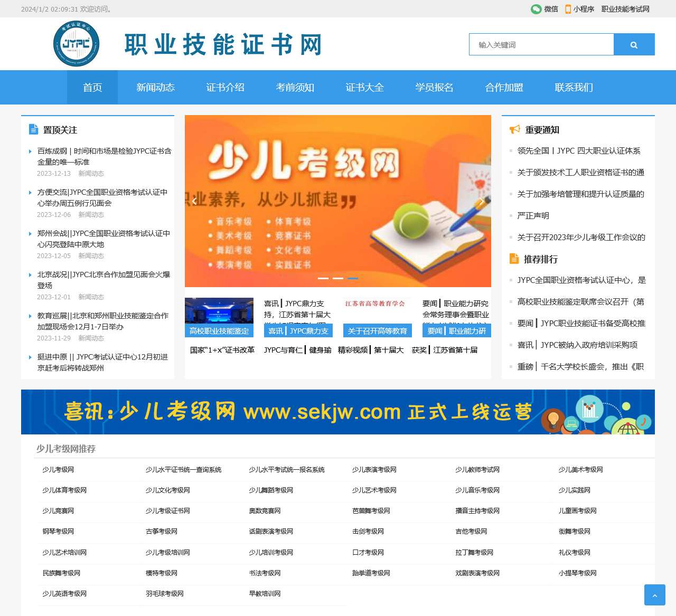Image resolution: width=676 pixels, height=616 pixels.
Task: Open notice 领全国 JYPC 四大职业认证体系
Action: tap(579, 150)
